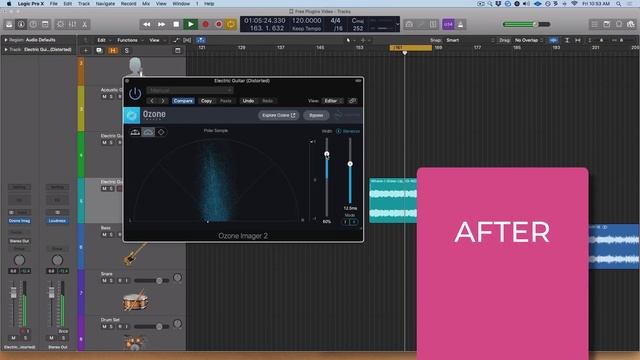Open the Snap Smart dropdown
This screenshot has height=360, width=640.
(469, 40)
